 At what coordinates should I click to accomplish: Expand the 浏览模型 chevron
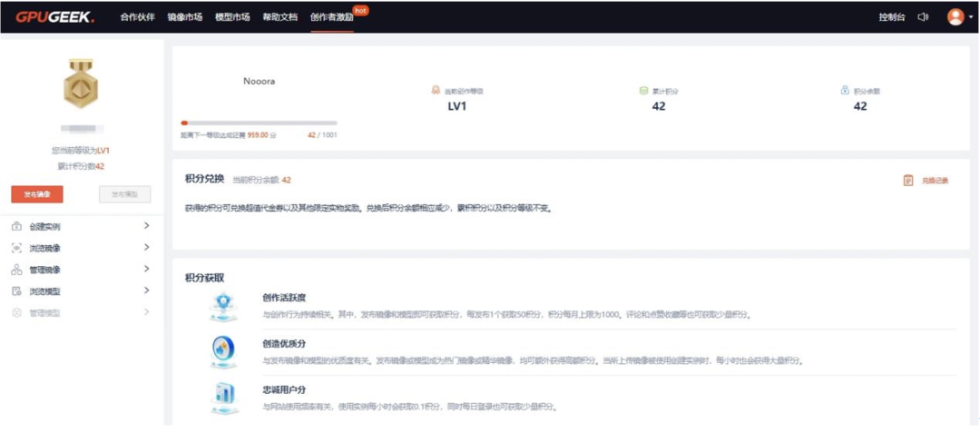146,290
